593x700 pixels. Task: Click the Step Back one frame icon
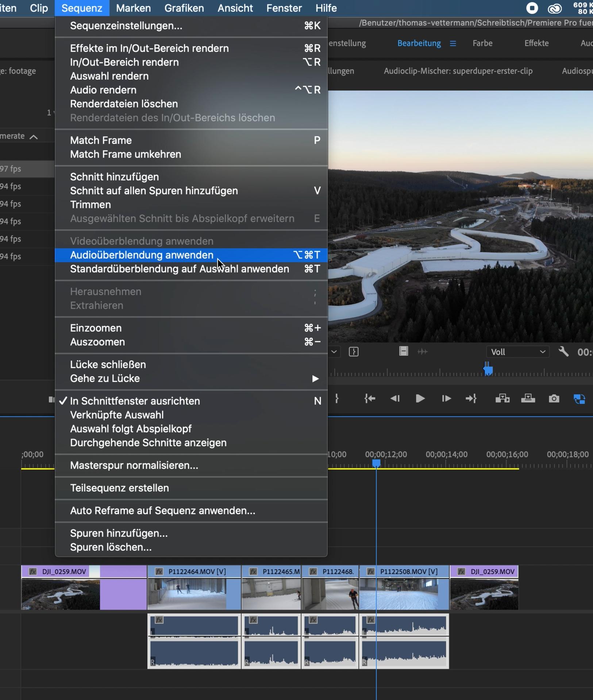click(x=395, y=398)
